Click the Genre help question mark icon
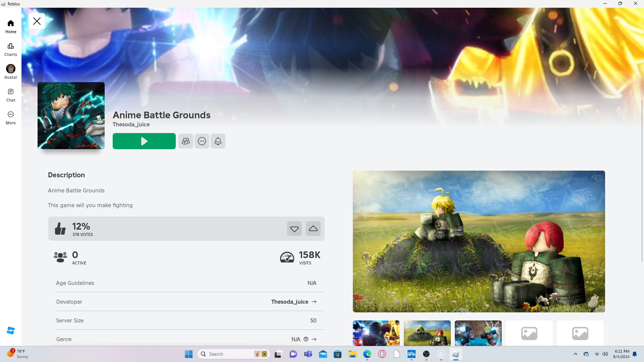Viewport: 644px width, 362px height. [x=306, y=339]
